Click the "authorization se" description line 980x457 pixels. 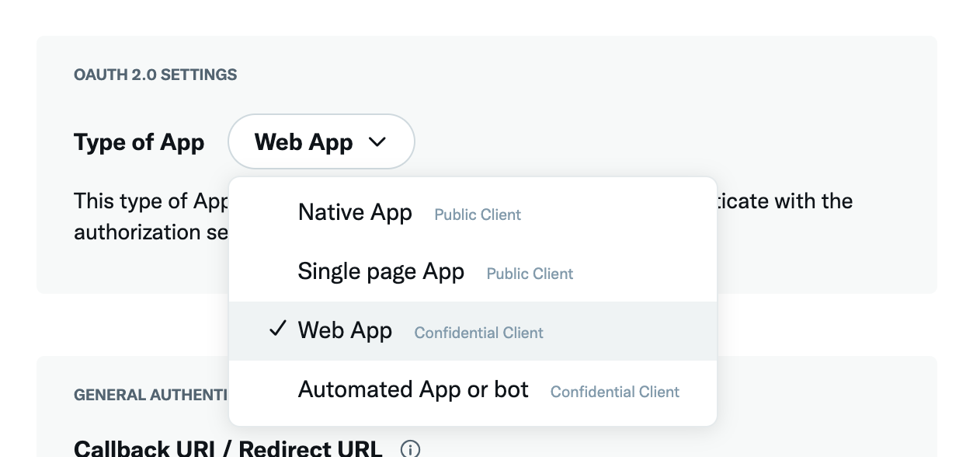[x=151, y=232]
